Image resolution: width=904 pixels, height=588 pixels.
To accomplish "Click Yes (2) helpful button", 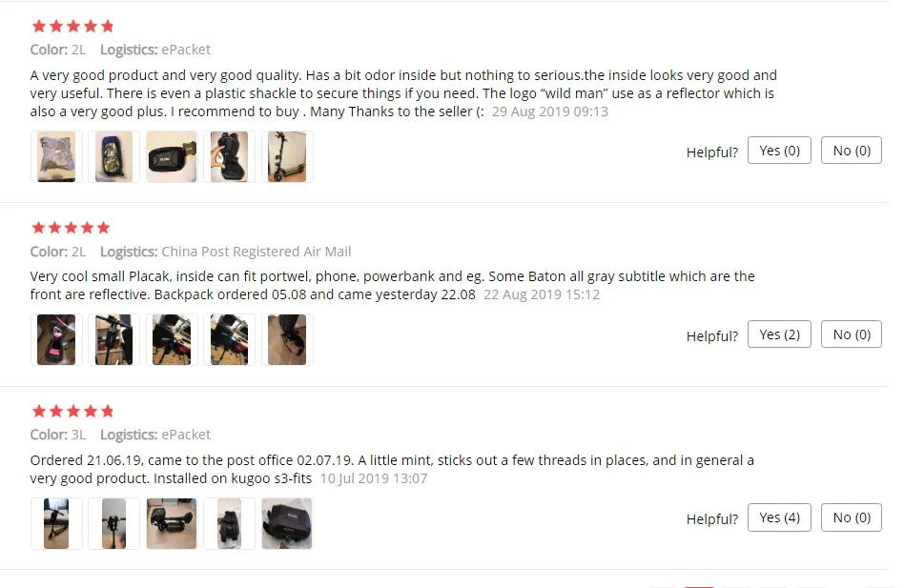I will [779, 334].
